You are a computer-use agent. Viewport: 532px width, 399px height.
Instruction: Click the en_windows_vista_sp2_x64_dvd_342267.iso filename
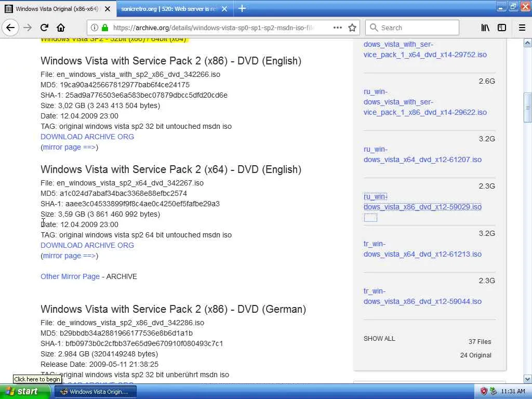130,183
